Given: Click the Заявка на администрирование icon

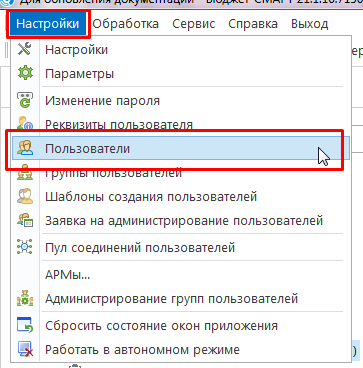Looking at the screenshot, I should pos(25,221).
